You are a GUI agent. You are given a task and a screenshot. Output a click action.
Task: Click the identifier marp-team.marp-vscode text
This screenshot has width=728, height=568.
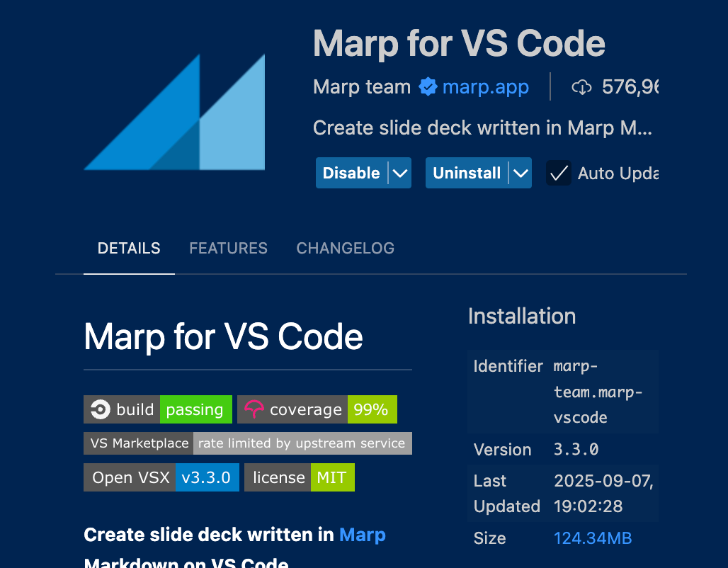pyautogui.click(x=598, y=392)
